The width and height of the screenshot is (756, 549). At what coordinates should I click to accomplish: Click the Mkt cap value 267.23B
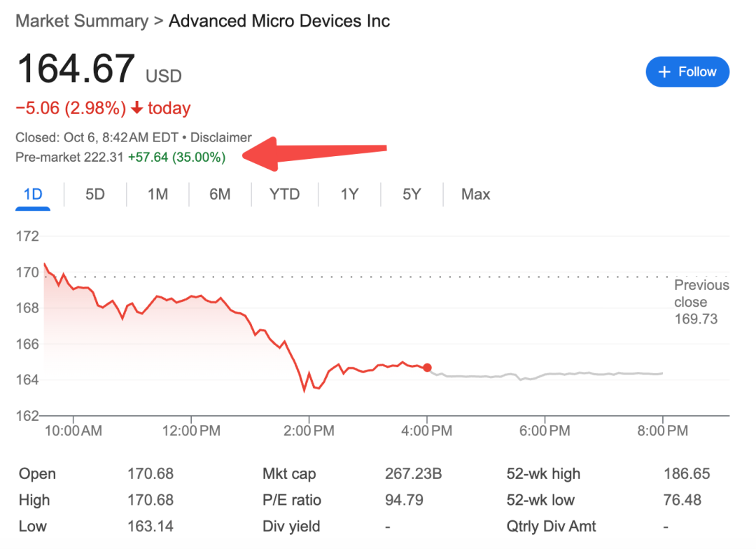tap(413, 474)
